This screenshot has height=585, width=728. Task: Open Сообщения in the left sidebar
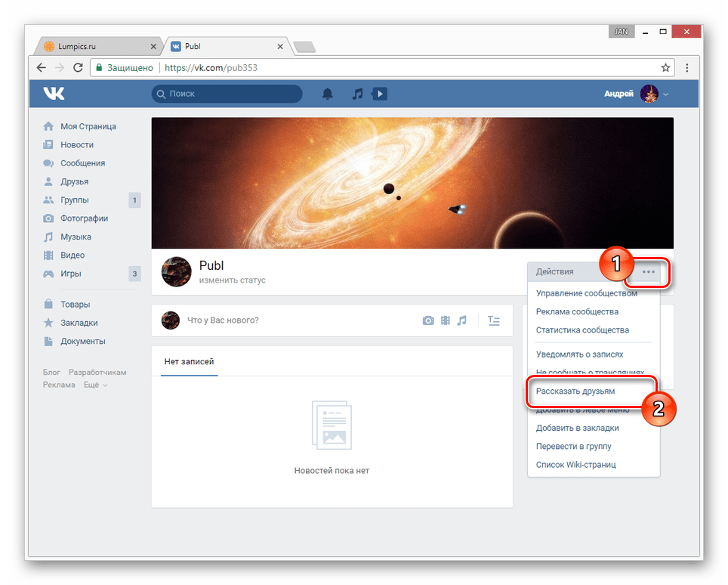click(x=82, y=163)
